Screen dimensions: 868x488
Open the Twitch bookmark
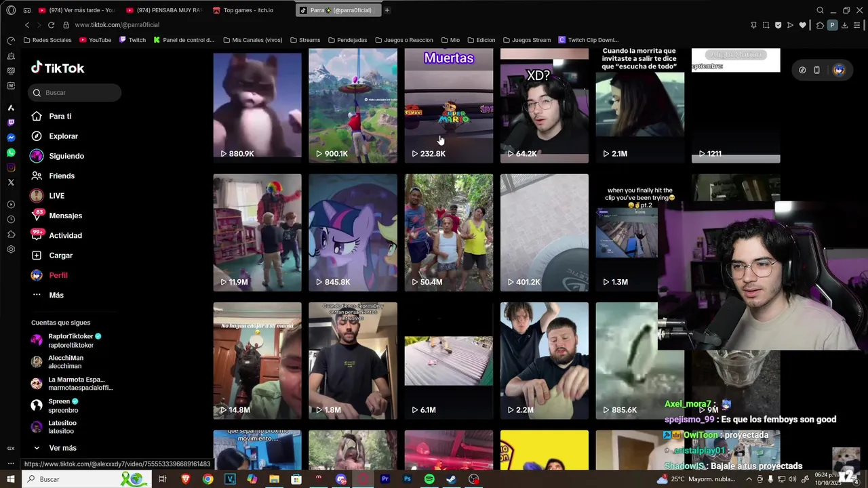click(x=132, y=40)
